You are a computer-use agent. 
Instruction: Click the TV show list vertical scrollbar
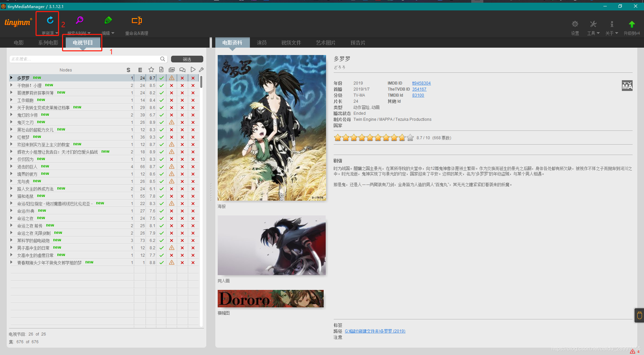tap(201, 82)
